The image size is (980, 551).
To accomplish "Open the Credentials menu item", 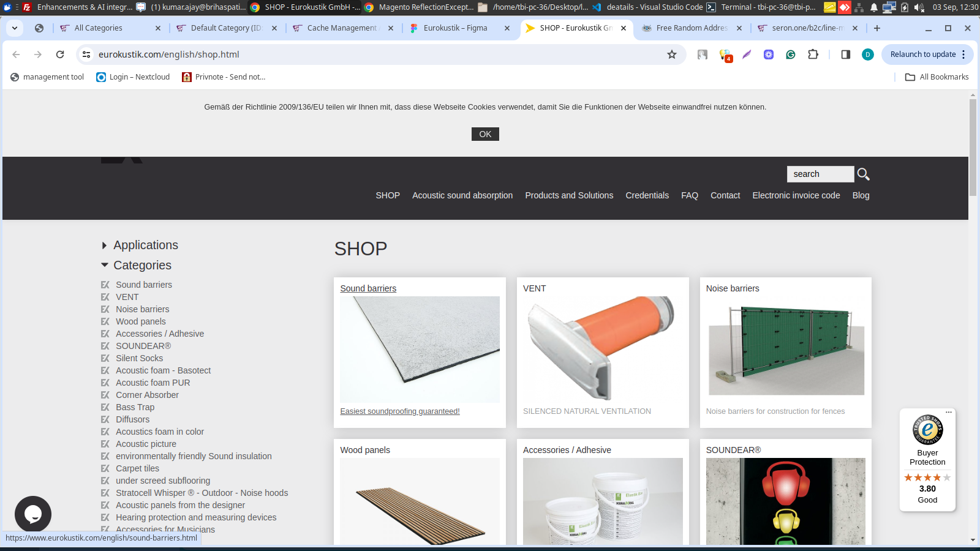I will click(647, 195).
